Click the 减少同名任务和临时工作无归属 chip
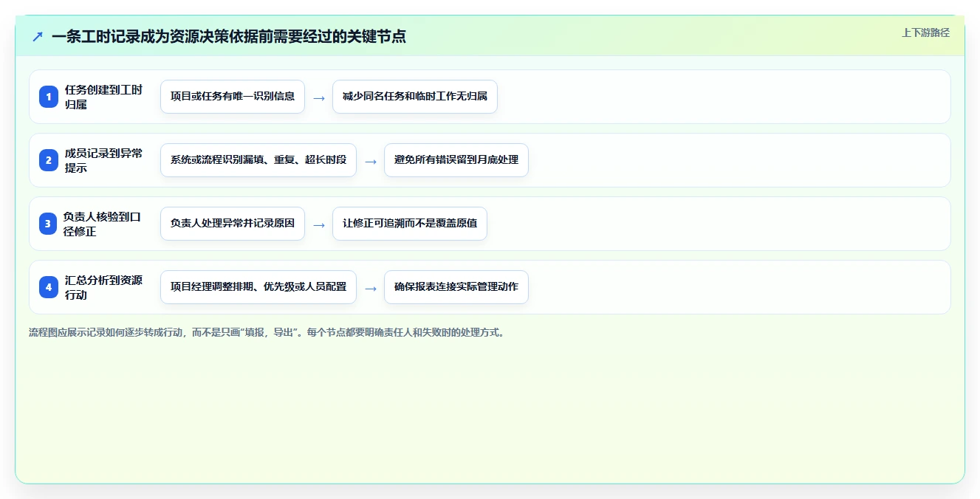 tap(415, 97)
